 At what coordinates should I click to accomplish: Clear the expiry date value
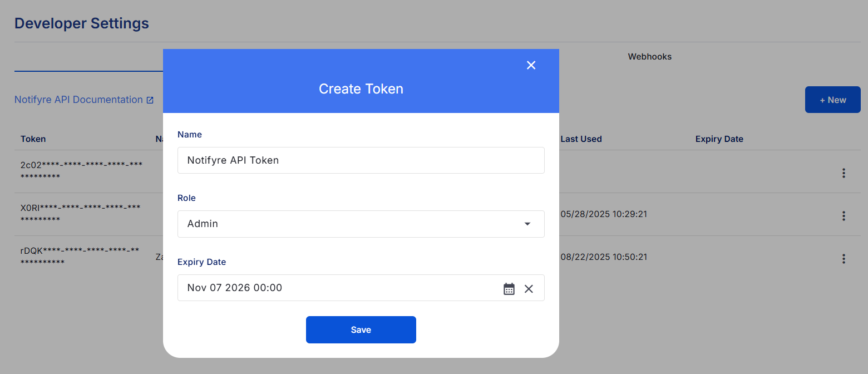coord(529,288)
